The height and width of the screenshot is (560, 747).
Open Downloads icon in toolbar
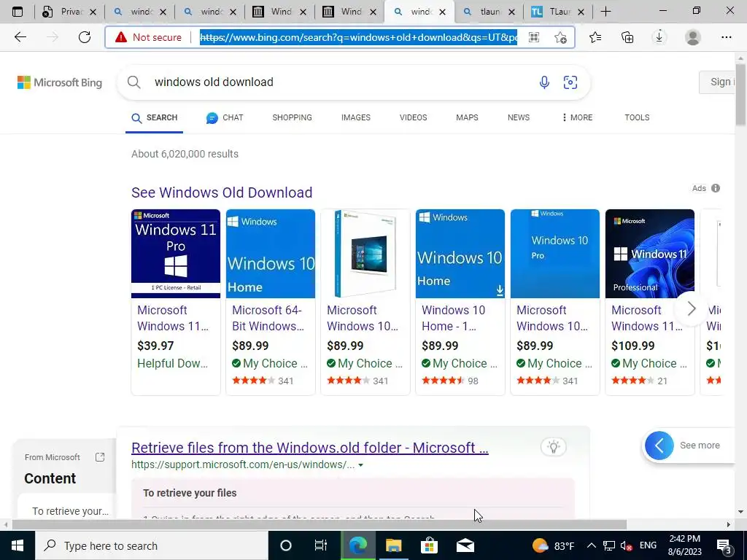659,37
